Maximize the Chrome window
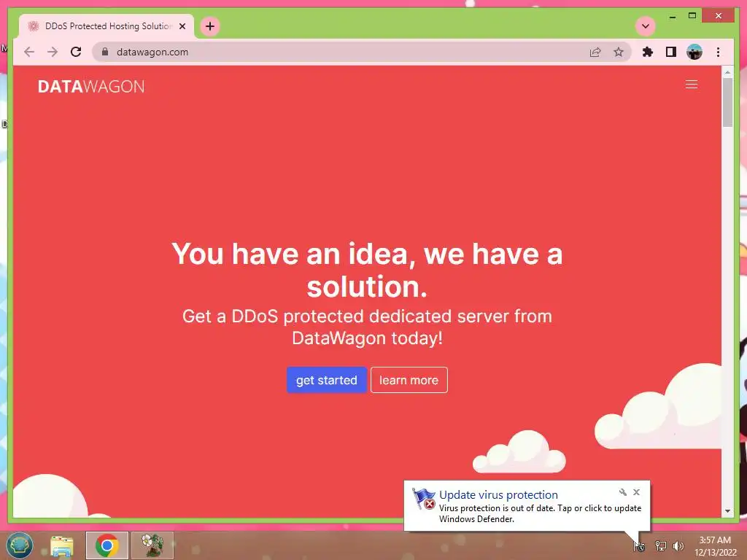The height and width of the screenshot is (560, 747). tap(692, 16)
